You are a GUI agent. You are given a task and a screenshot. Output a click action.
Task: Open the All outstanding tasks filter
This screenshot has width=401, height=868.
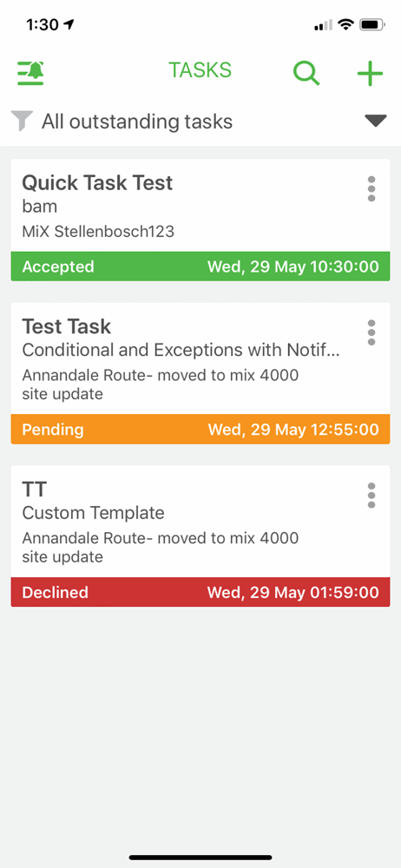tap(137, 122)
